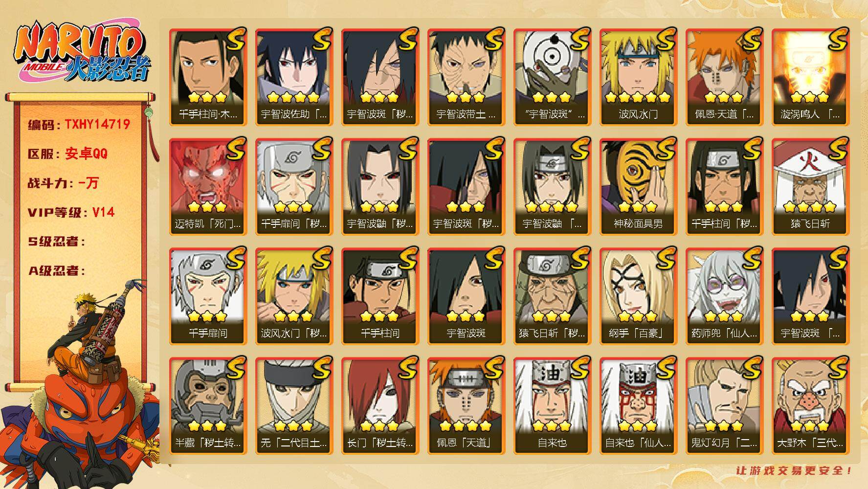This screenshot has width=868, height=489.
Task: Pick the 半藏「秽土转生」 masked portrait
Action: click(208, 406)
